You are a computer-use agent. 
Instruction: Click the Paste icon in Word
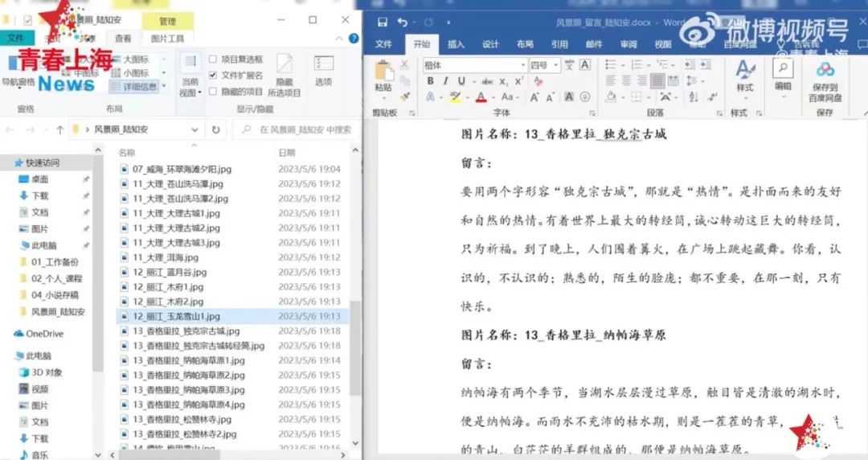point(383,77)
